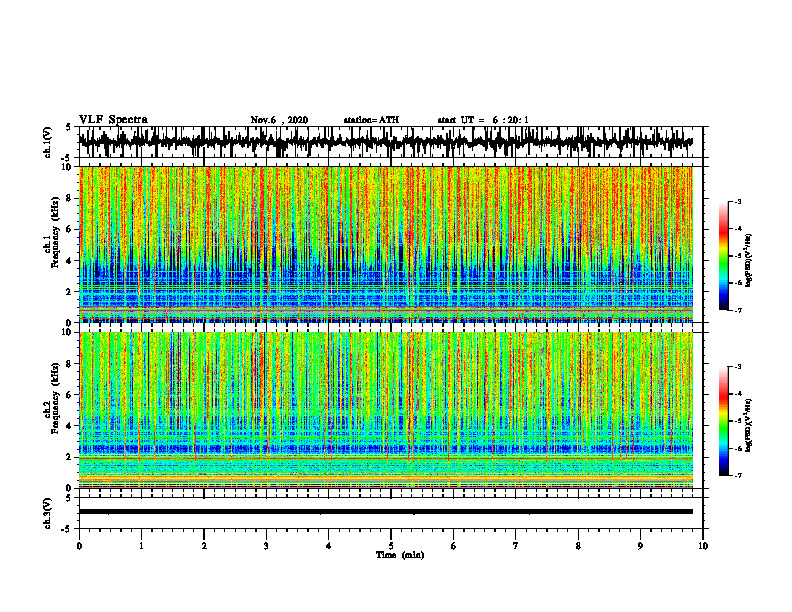Click the 8 kHz tick of ch.2
The image size is (792, 612).
[71, 364]
